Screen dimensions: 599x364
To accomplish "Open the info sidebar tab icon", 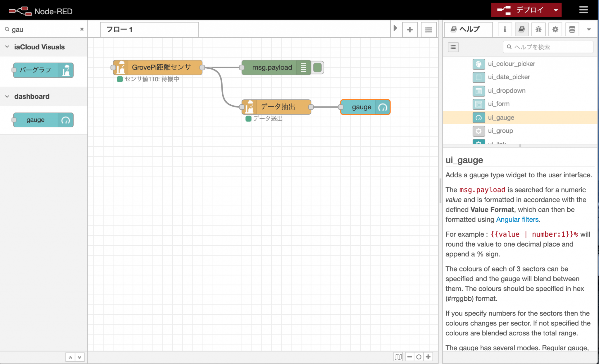I will (x=505, y=29).
